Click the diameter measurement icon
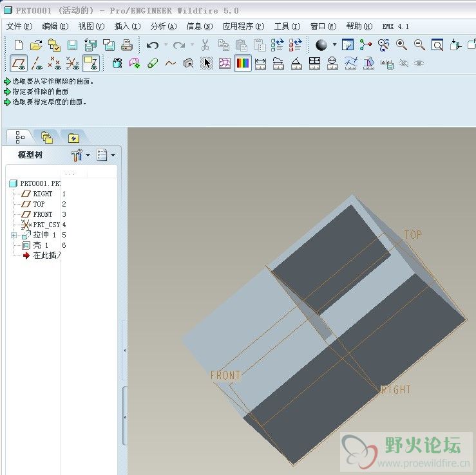 coord(332,63)
